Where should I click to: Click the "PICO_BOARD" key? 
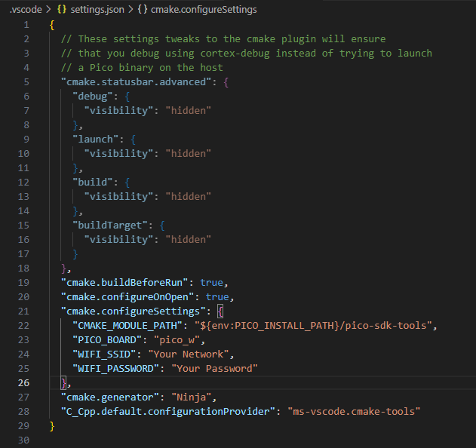click(107, 340)
